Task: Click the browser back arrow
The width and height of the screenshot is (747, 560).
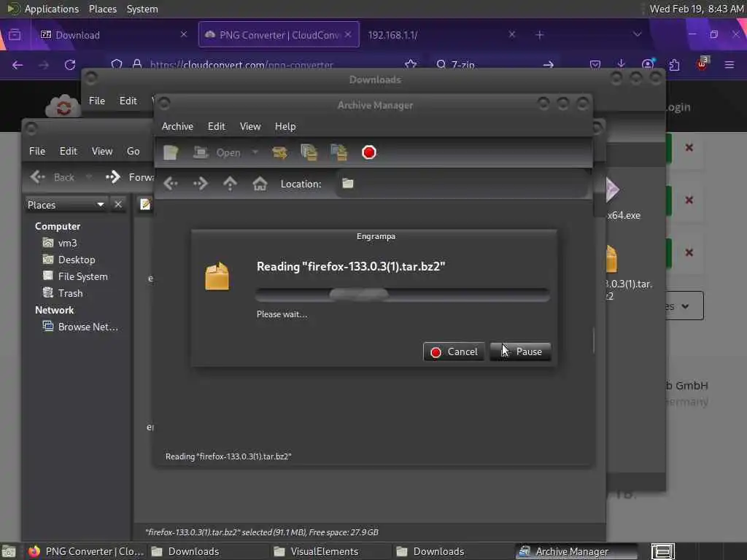Action: (x=18, y=65)
